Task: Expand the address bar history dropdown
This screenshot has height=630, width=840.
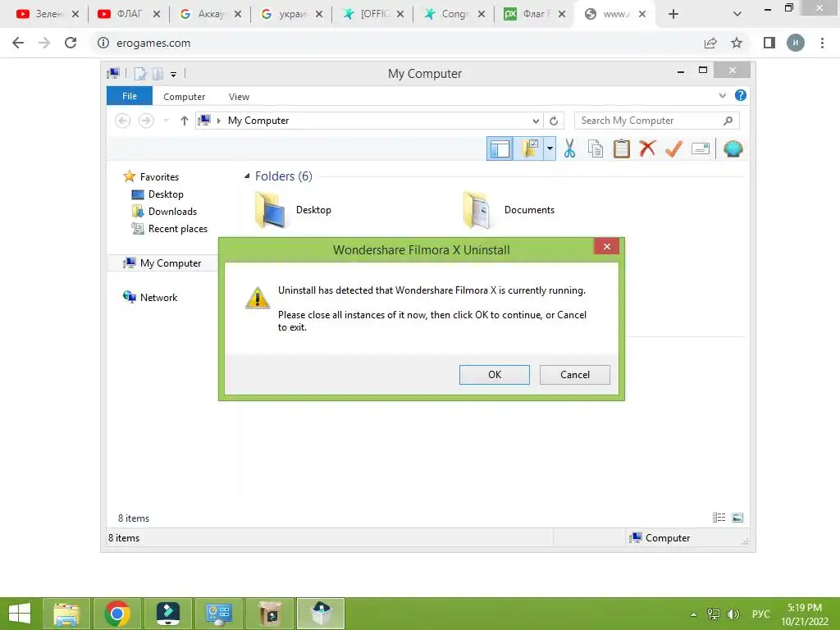Action: (x=535, y=121)
